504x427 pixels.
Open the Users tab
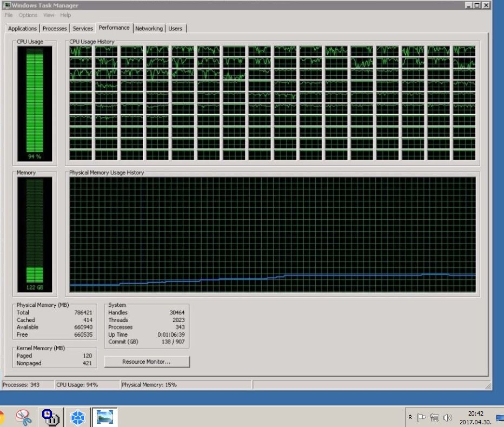click(x=175, y=28)
